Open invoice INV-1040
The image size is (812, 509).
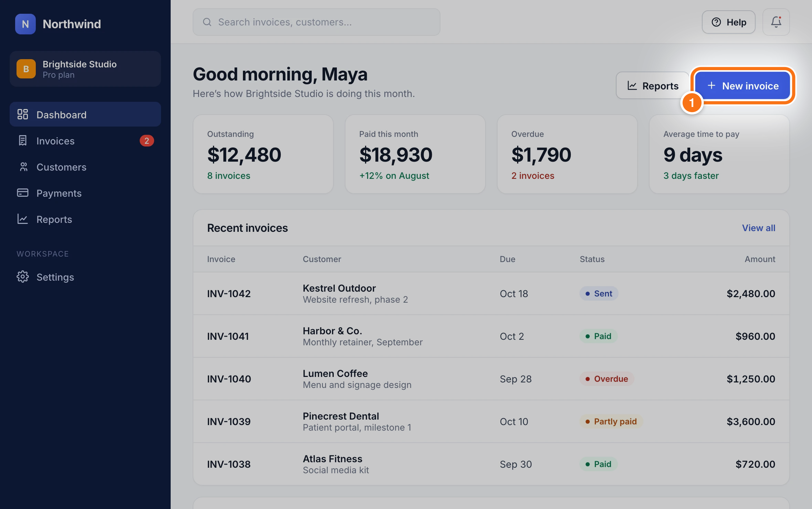[x=491, y=379]
